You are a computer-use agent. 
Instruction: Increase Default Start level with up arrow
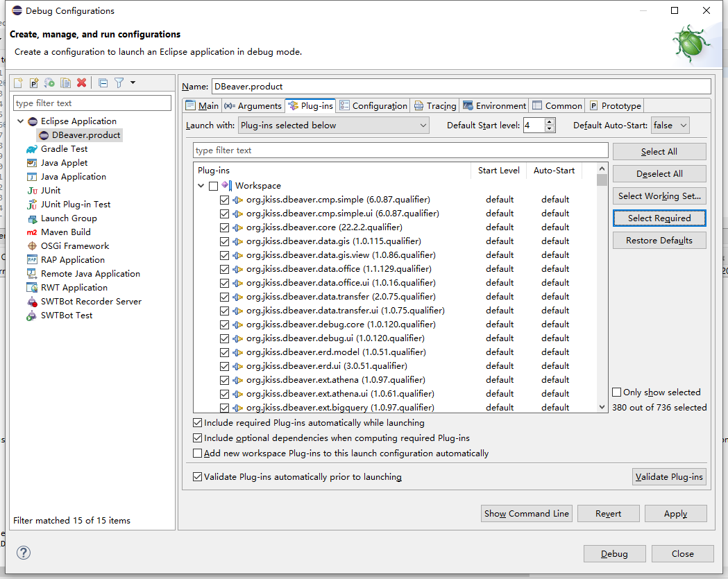550,121
